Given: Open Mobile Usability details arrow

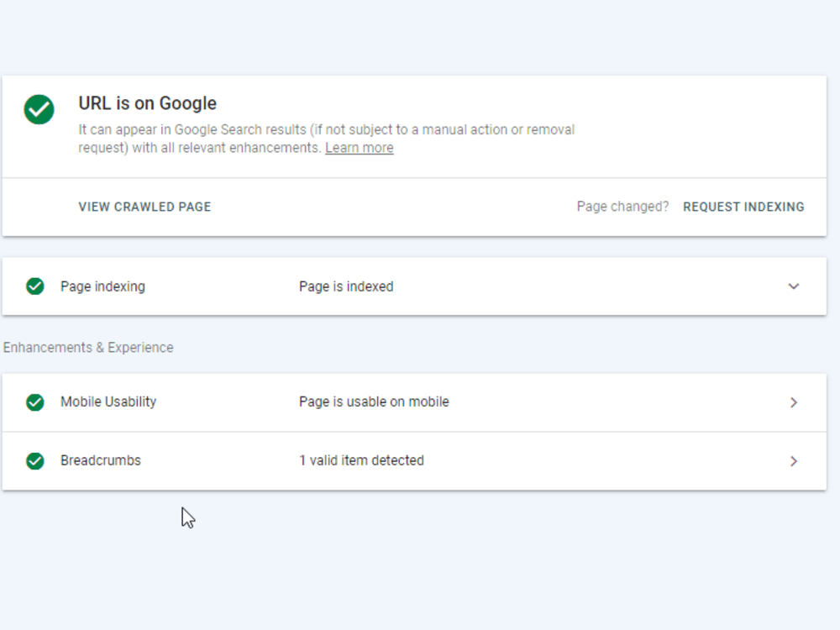Looking at the screenshot, I should pyautogui.click(x=794, y=402).
